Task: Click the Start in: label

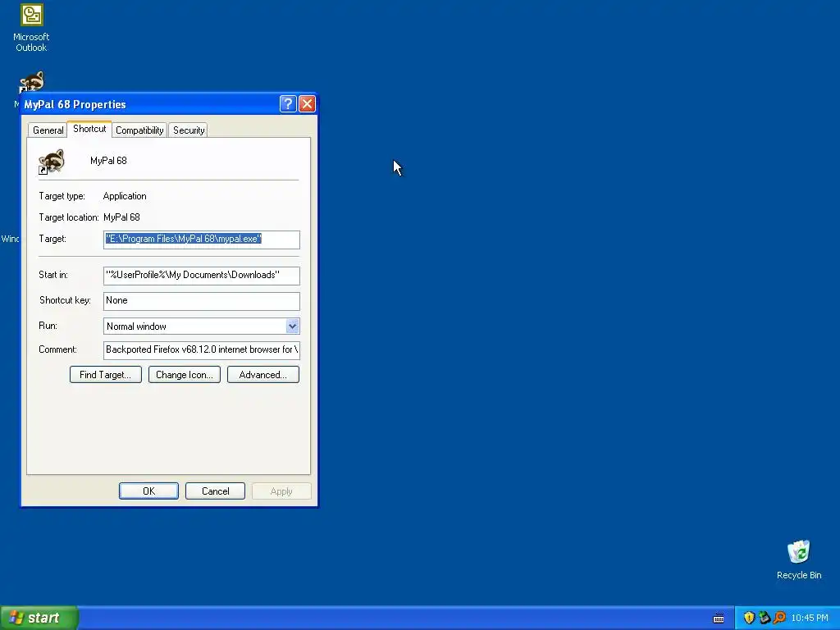Action: (x=53, y=275)
